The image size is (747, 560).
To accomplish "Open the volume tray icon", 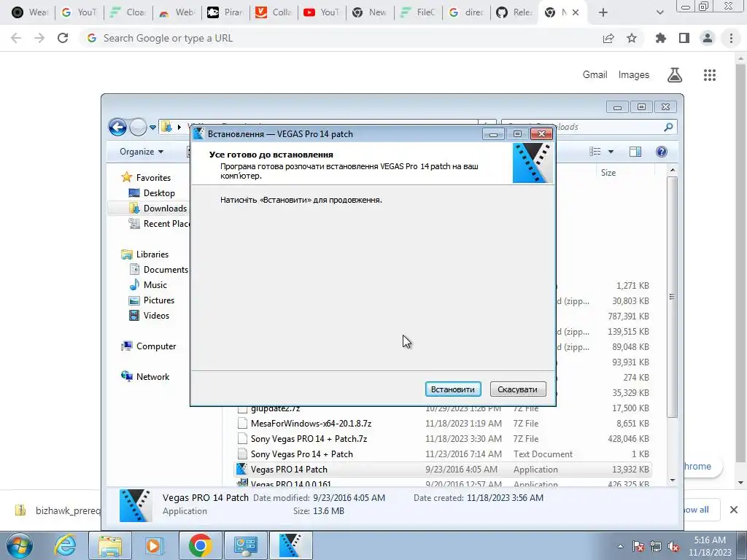I will pos(673,547).
